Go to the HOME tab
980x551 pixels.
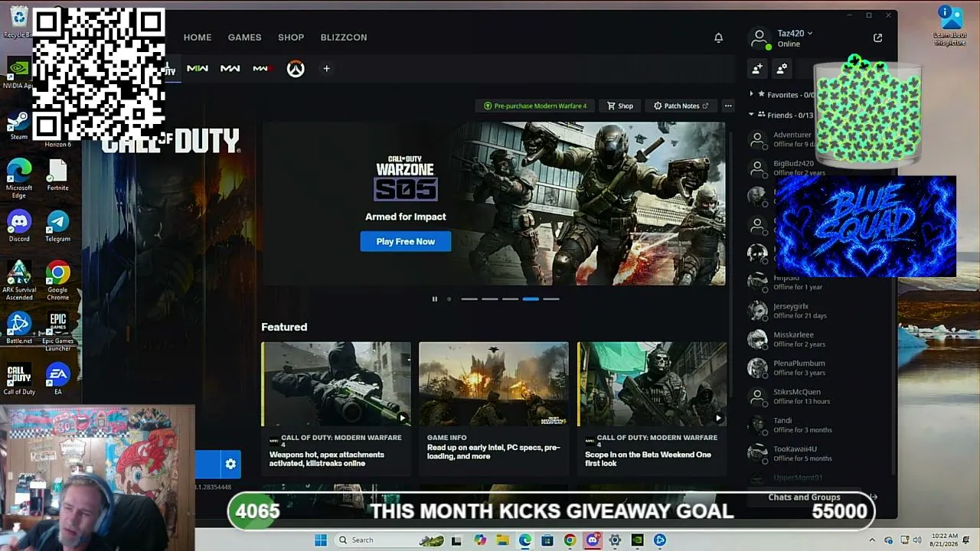pyautogui.click(x=198, y=37)
